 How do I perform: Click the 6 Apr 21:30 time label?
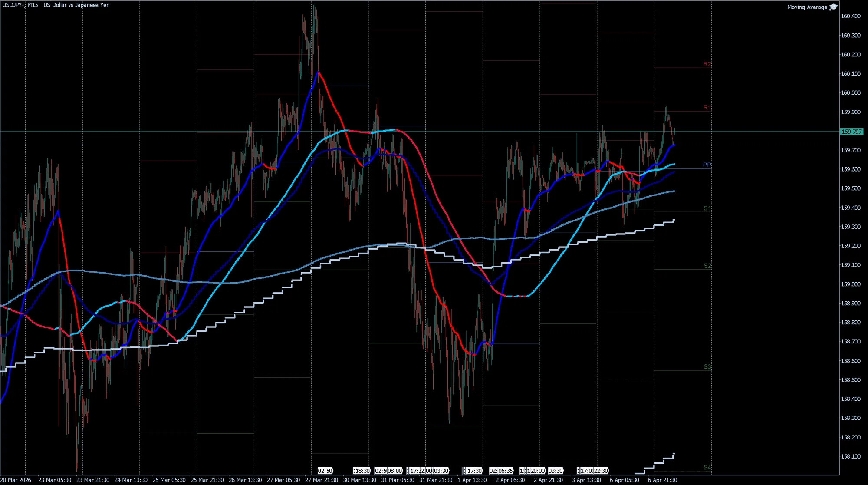tap(663, 480)
